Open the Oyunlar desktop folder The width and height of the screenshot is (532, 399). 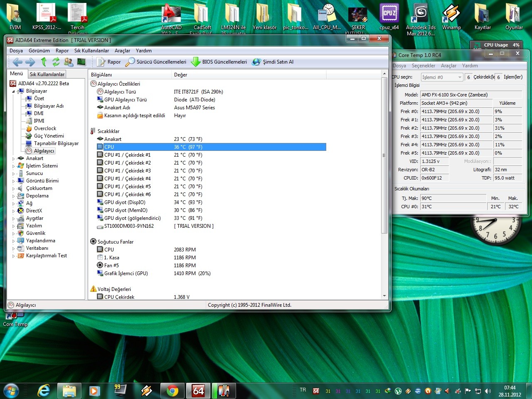pyautogui.click(x=514, y=17)
